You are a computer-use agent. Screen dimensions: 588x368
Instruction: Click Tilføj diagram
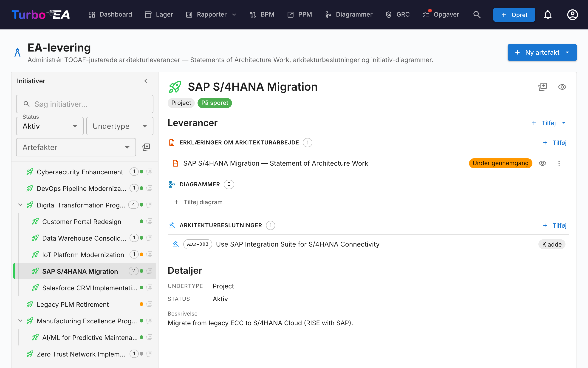(198, 202)
